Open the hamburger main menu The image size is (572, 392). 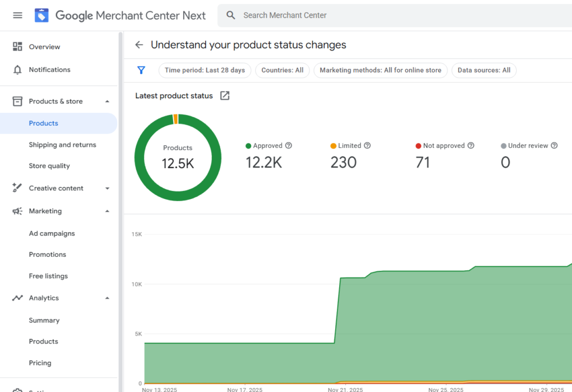pos(17,15)
